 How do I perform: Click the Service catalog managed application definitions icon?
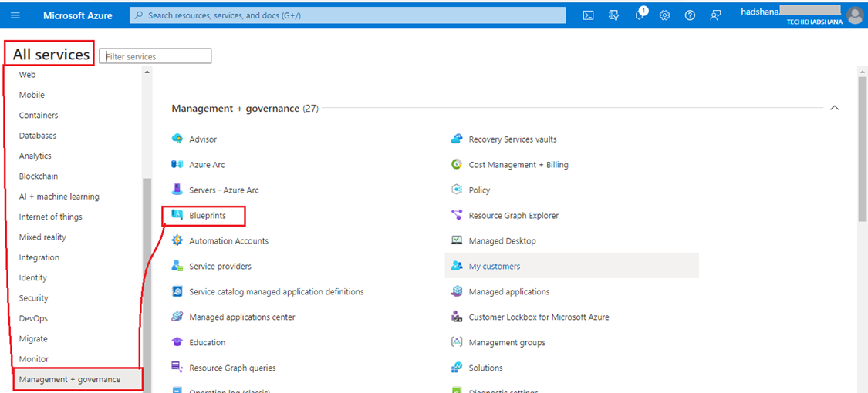point(177,291)
